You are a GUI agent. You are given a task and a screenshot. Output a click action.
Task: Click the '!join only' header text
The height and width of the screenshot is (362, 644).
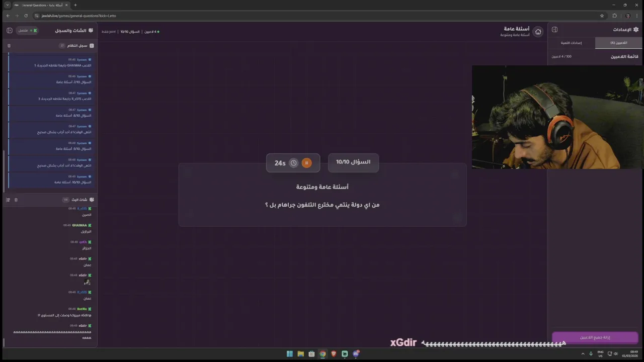(x=108, y=32)
